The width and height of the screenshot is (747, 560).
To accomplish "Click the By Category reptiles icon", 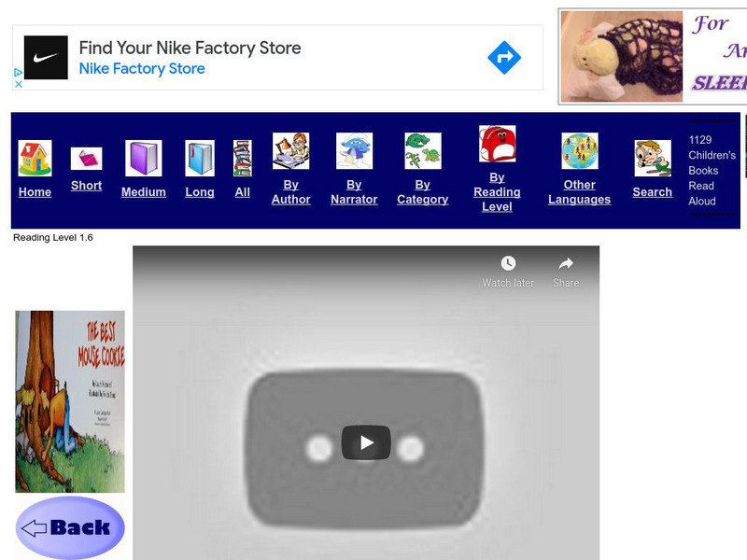I will [x=423, y=151].
